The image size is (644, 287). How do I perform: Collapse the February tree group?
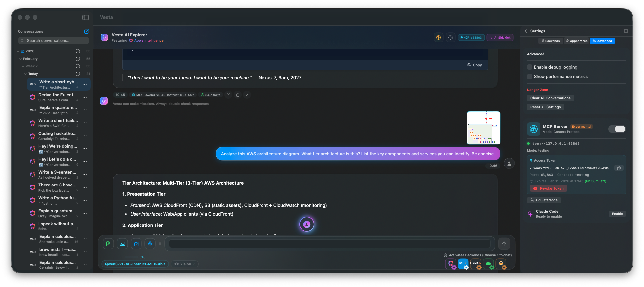click(20, 59)
